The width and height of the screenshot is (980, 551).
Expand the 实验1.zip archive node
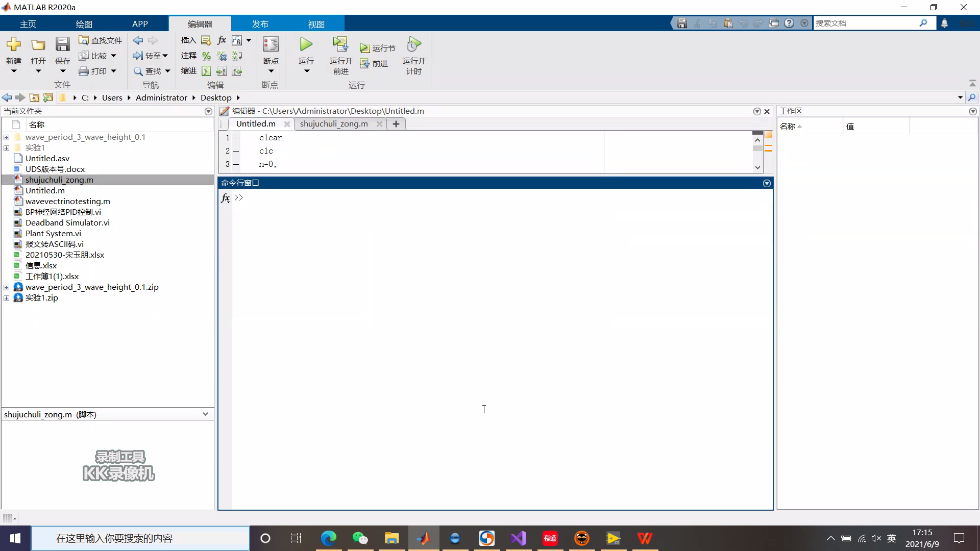pyautogui.click(x=6, y=298)
